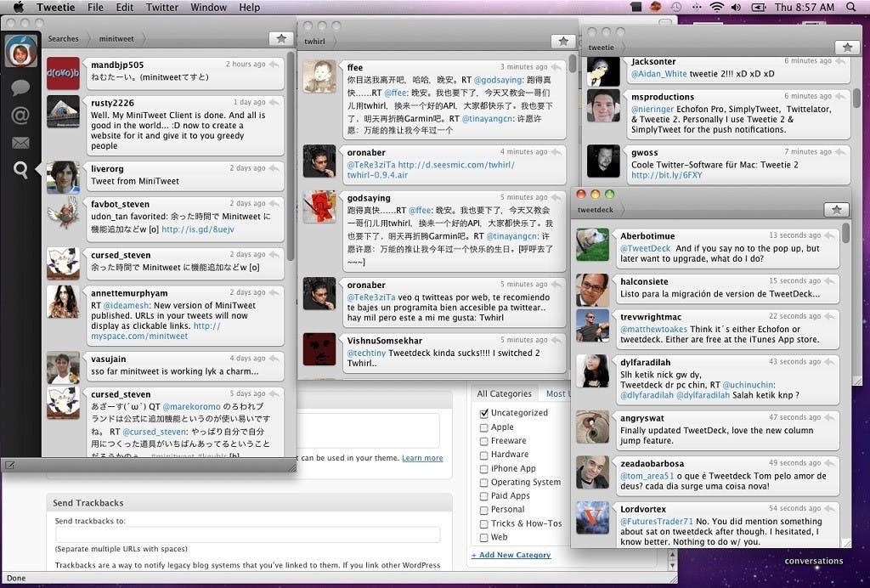
Task: Select the All Categories tab
Action: click(x=504, y=393)
